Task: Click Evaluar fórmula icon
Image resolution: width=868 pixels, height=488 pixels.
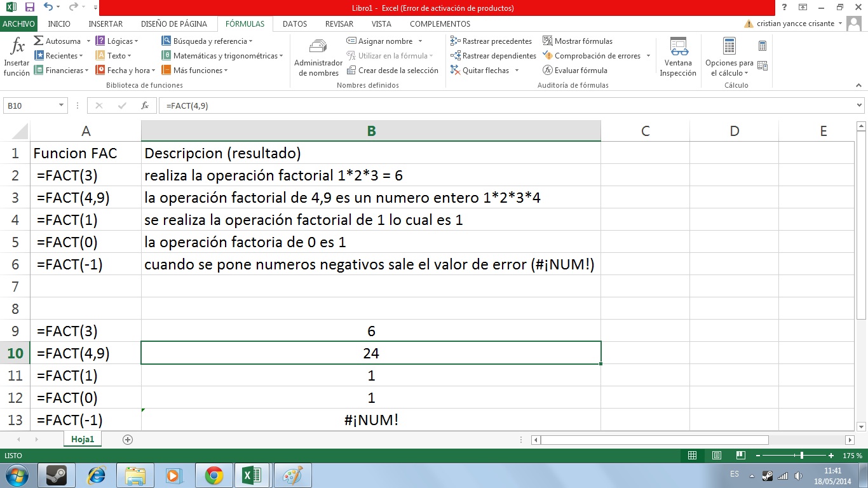Action: [x=575, y=71]
